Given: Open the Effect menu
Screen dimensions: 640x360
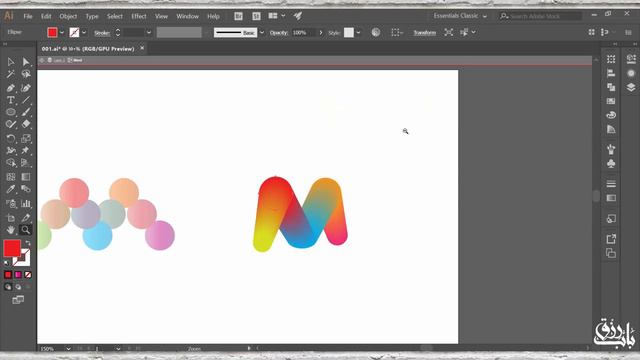Looking at the screenshot, I should pos(139,16).
